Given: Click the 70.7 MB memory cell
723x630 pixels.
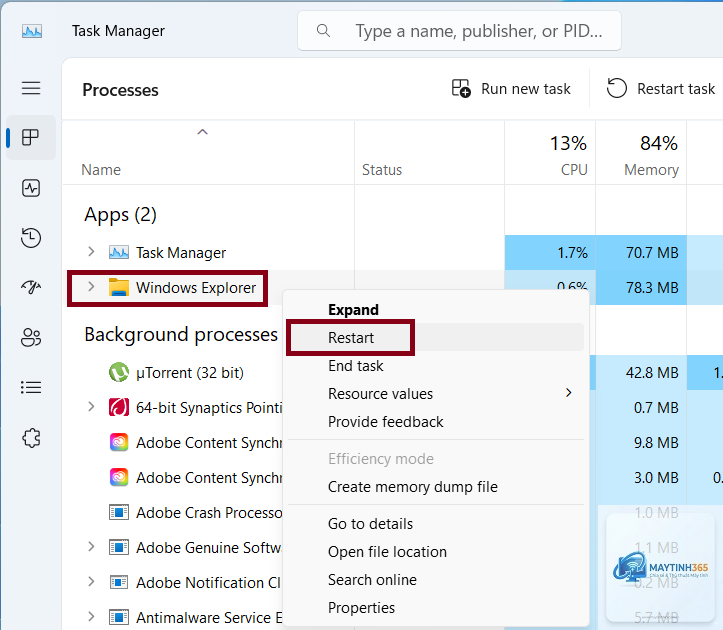Looking at the screenshot, I should (x=641, y=252).
